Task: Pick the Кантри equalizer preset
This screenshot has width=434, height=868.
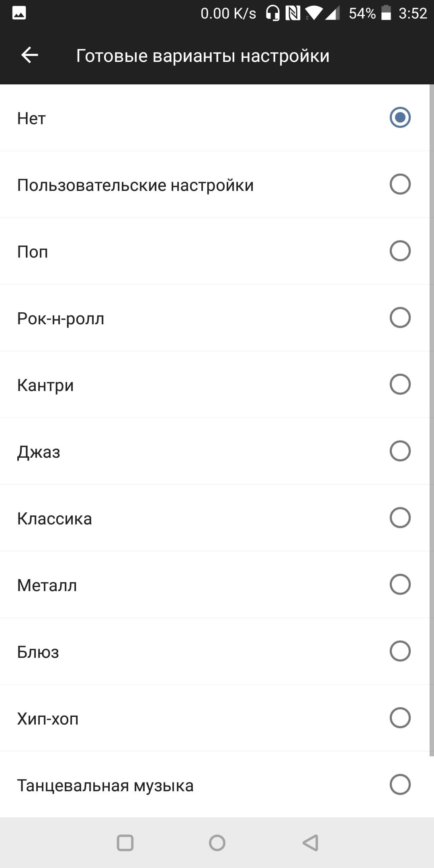Action: coord(45,385)
